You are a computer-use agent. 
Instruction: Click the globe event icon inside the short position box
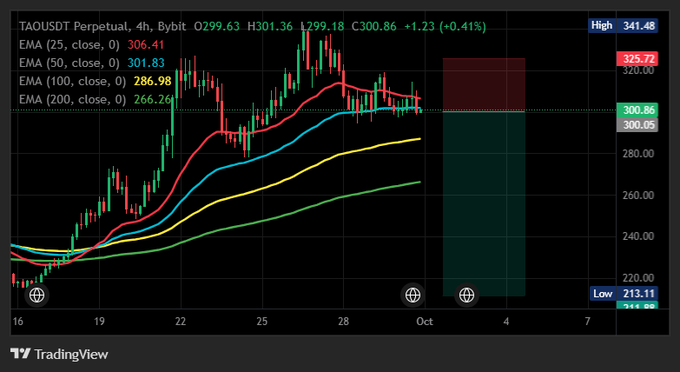(467, 295)
